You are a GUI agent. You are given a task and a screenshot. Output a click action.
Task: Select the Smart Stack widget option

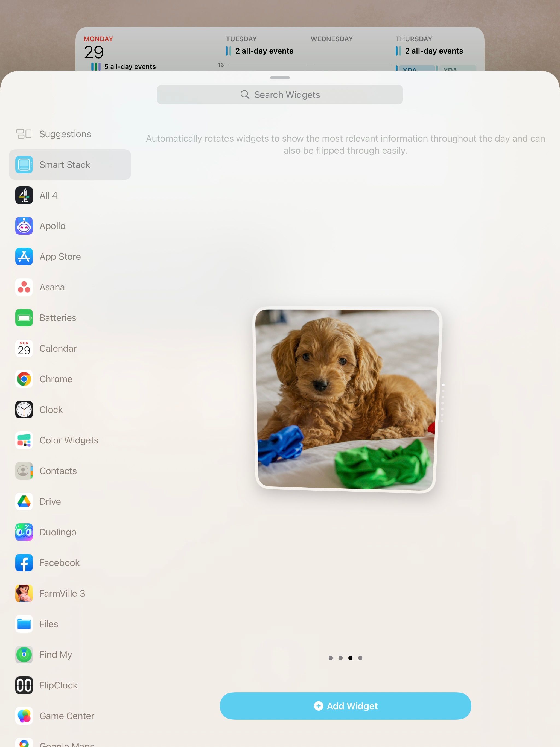69,165
